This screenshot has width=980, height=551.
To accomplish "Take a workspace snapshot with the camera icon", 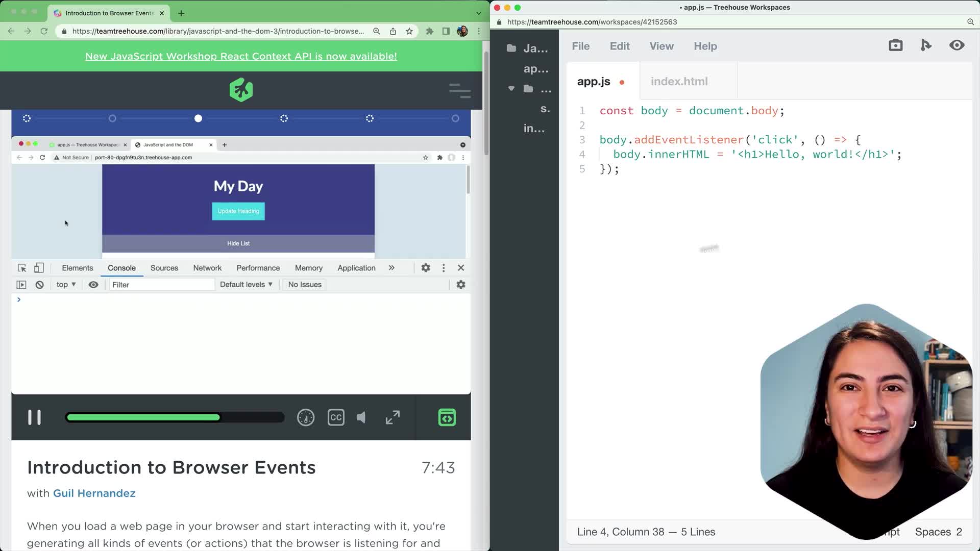I will pyautogui.click(x=895, y=45).
